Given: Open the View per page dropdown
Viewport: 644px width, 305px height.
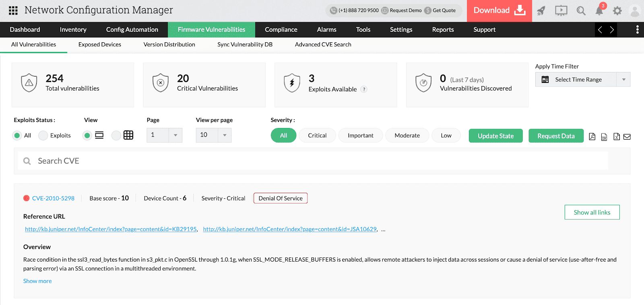Looking at the screenshot, I should point(214,135).
